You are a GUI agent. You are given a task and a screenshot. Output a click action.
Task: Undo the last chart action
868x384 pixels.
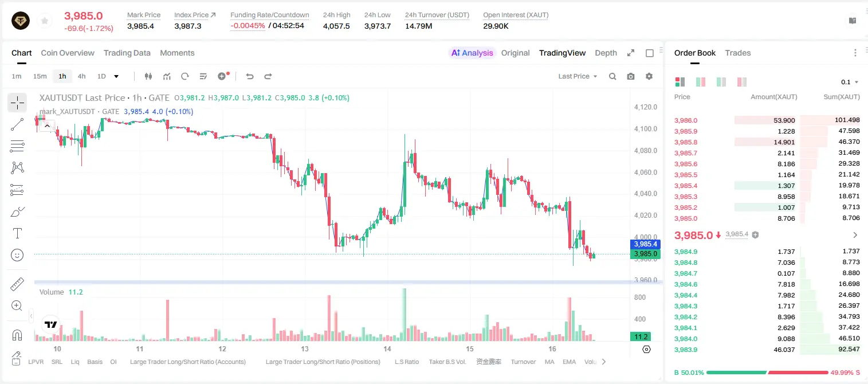pos(249,76)
